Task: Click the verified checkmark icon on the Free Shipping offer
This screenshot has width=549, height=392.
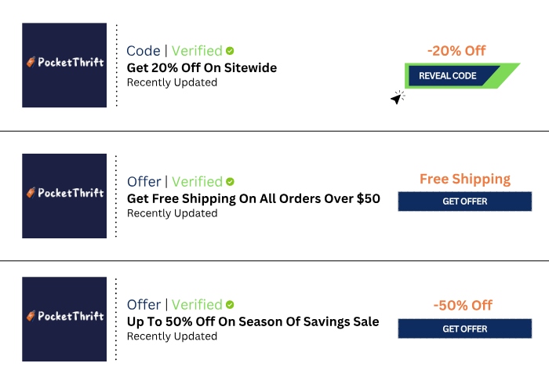Action: (x=230, y=182)
